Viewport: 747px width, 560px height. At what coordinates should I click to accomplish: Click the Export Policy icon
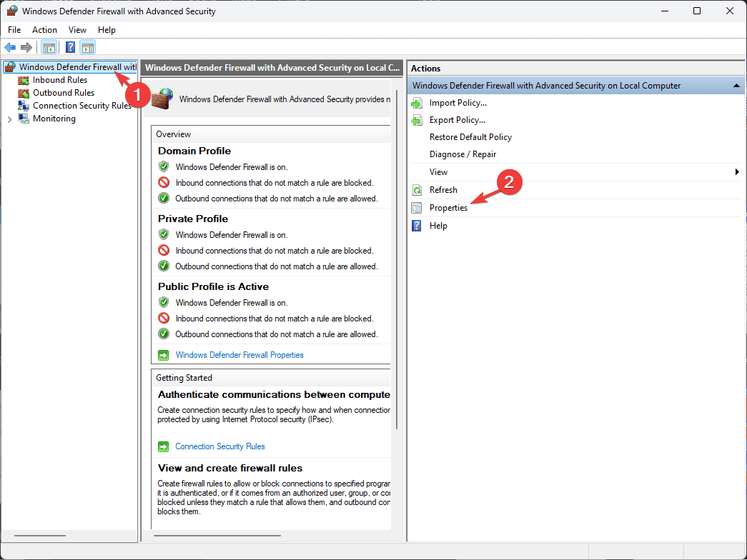[x=417, y=121]
